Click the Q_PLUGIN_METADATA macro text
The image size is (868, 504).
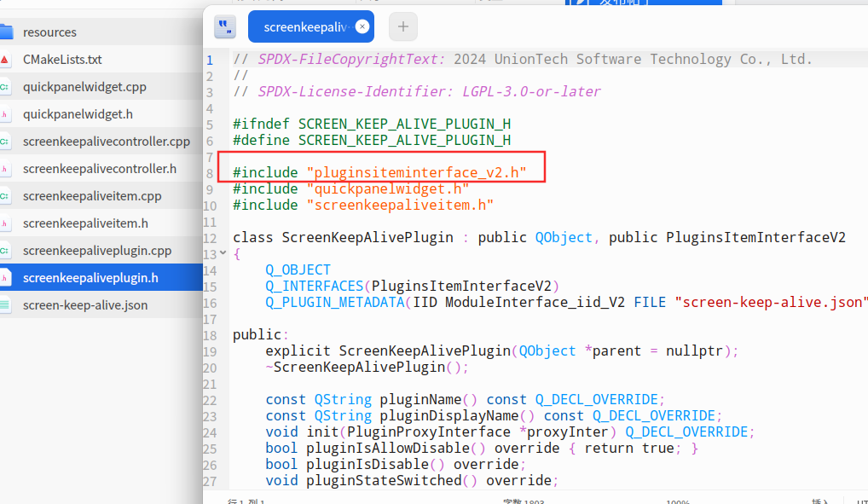coord(335,303)
